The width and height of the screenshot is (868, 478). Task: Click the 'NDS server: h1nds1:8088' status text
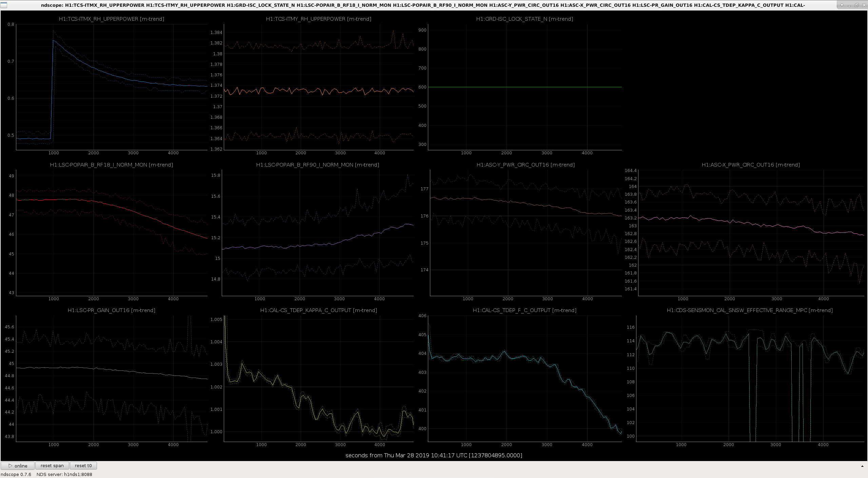coord(64,474)
